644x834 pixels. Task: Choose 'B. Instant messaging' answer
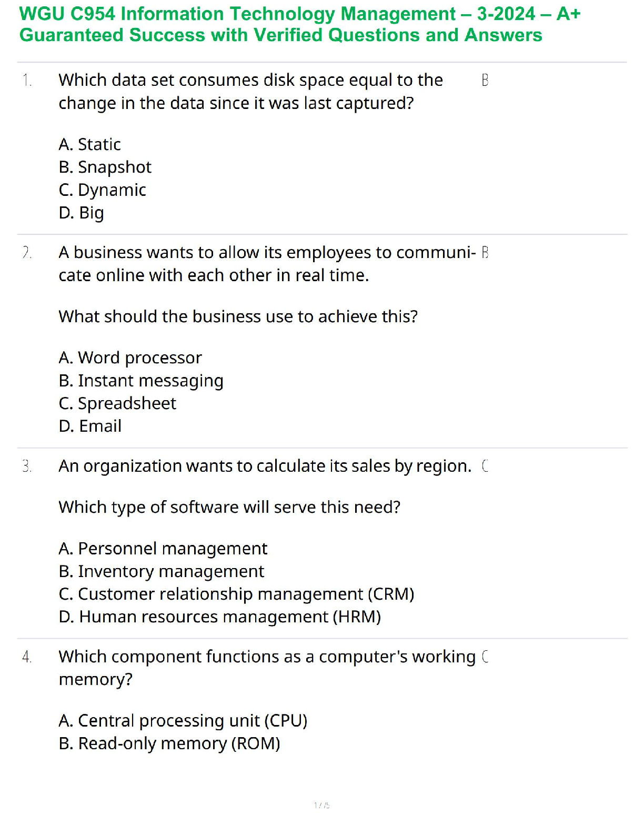coord(141,380)
